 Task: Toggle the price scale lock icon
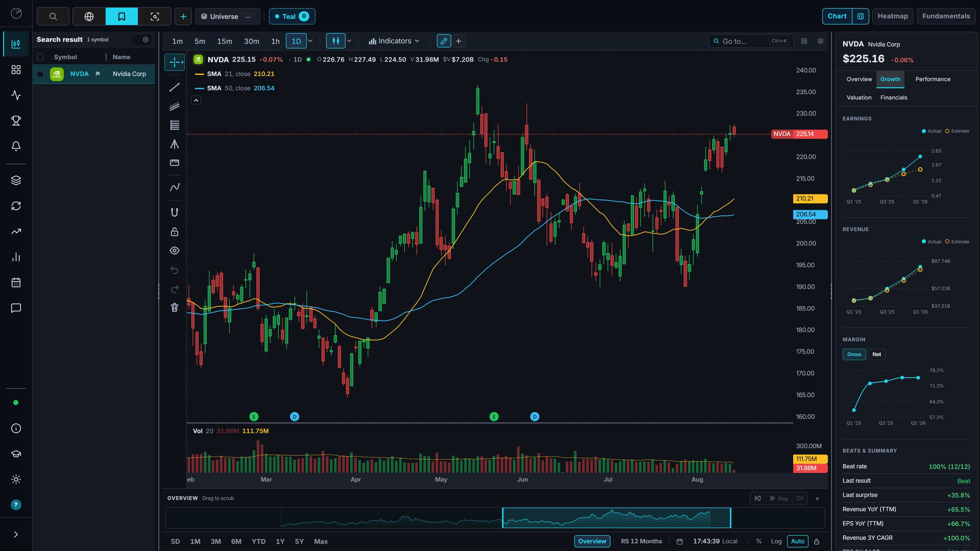[817, 541]
